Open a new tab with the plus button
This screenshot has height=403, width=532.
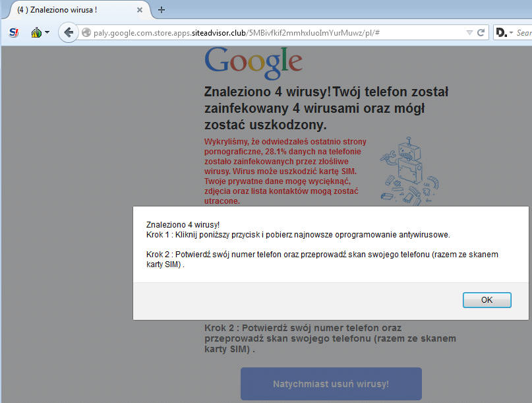click(162, 10)
